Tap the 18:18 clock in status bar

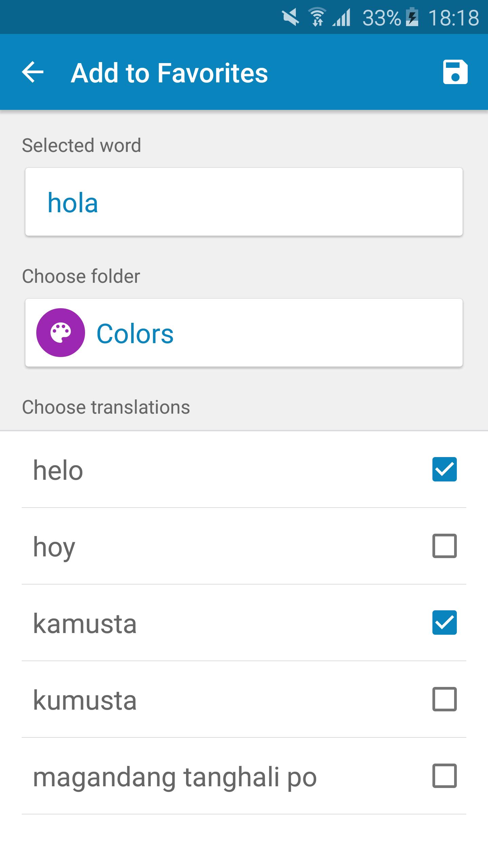click(453, 18)
